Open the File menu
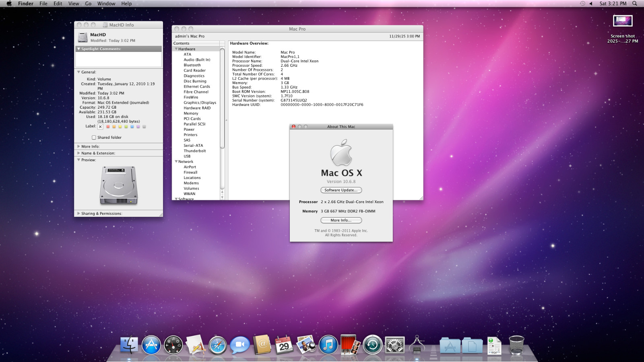 click(x=43, y=4)
